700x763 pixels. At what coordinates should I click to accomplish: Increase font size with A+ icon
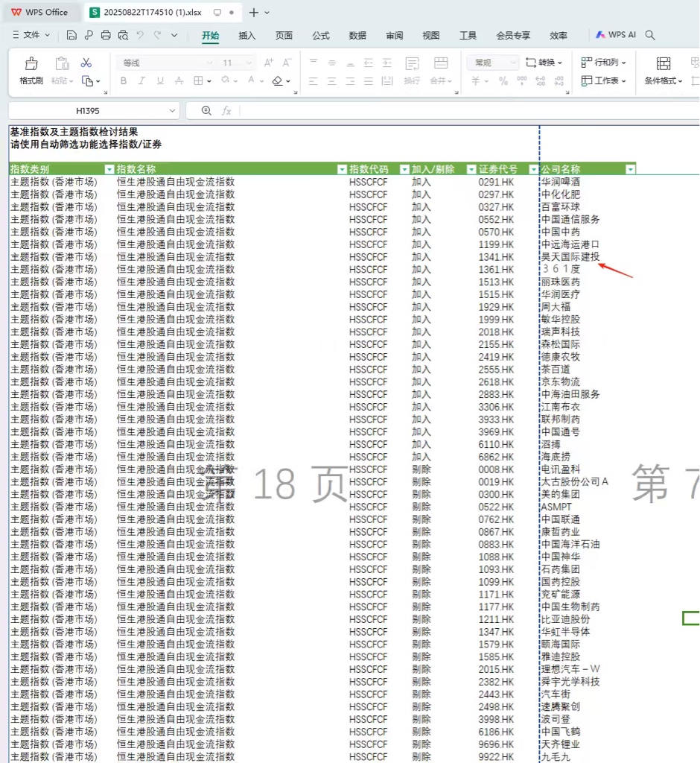pyautogui.click(x=269, y=63)
